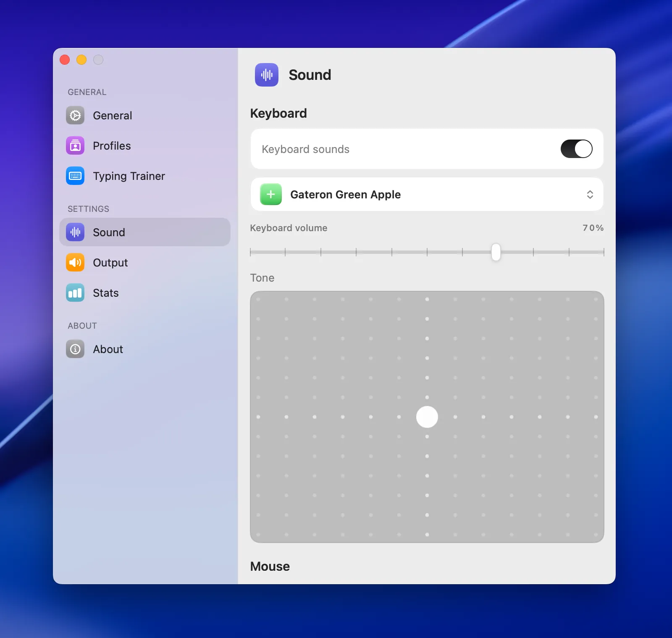The image size is (672, 638).
Task: Click the Keyboard sounds label text
Action: pyautogui.click(x=305, y=149)
